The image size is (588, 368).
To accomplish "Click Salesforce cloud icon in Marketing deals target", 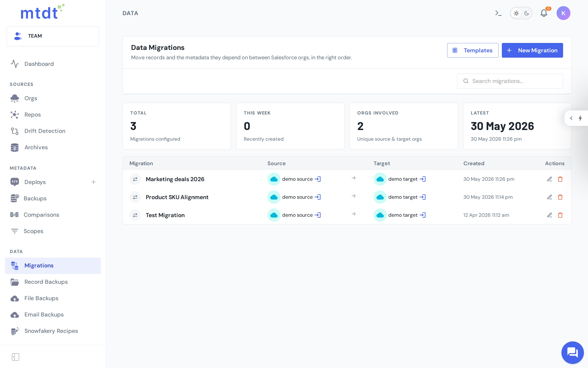I will click(x=380, y=179).
